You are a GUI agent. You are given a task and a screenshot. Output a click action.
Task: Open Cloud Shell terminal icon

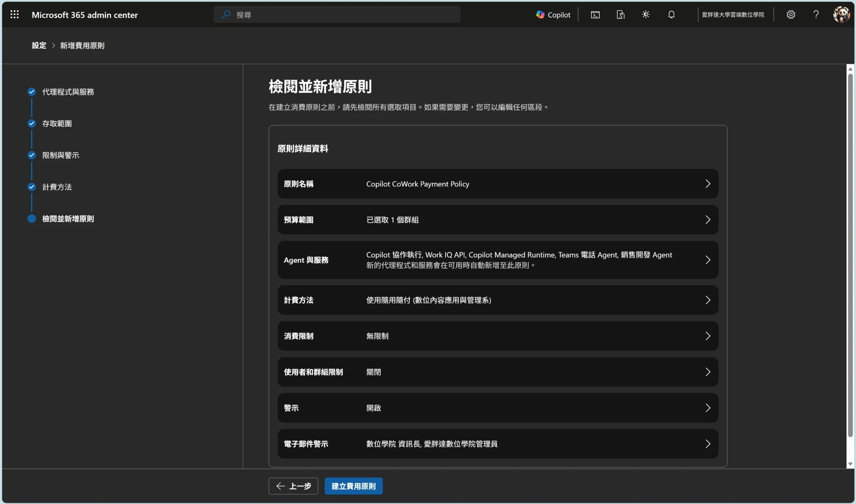coord(595,15)
